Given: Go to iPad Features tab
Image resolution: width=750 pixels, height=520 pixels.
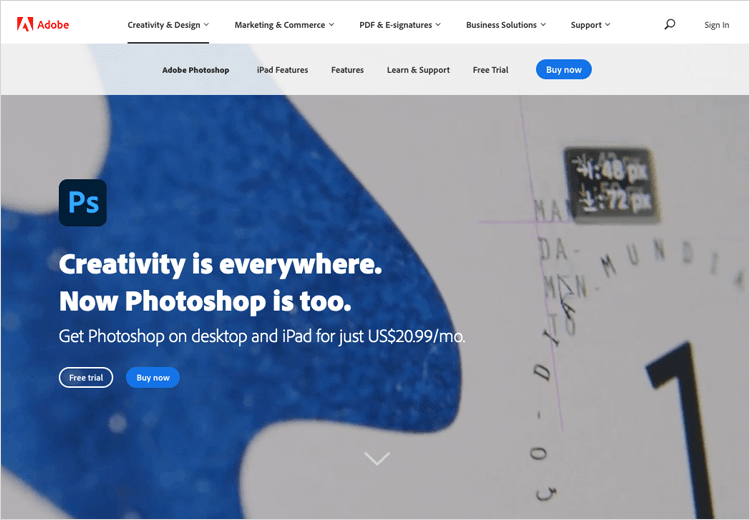Looking at the screenshot, I should [x=282, y=70].
